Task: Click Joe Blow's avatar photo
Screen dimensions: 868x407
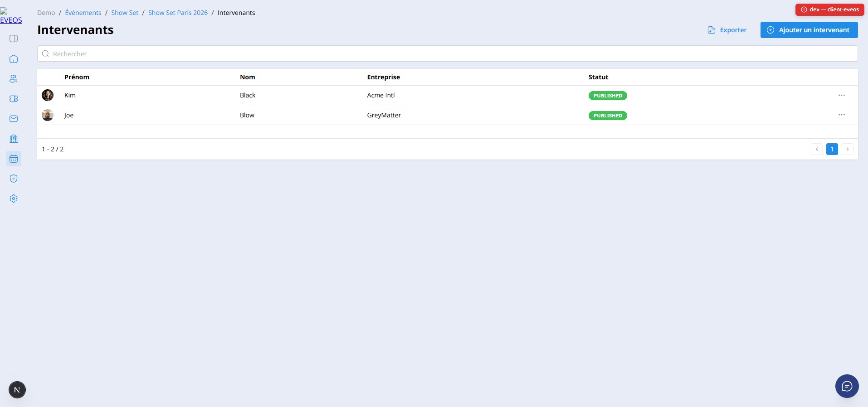Action: pyautogui.click(x=48, y=115)
